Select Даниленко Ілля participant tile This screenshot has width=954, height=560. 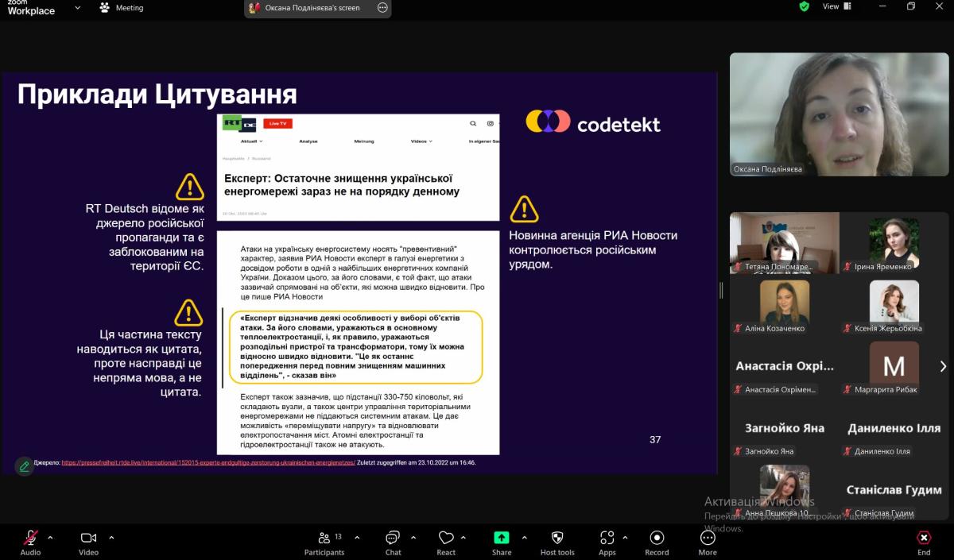pyautogui.click(x=894, y=427)
